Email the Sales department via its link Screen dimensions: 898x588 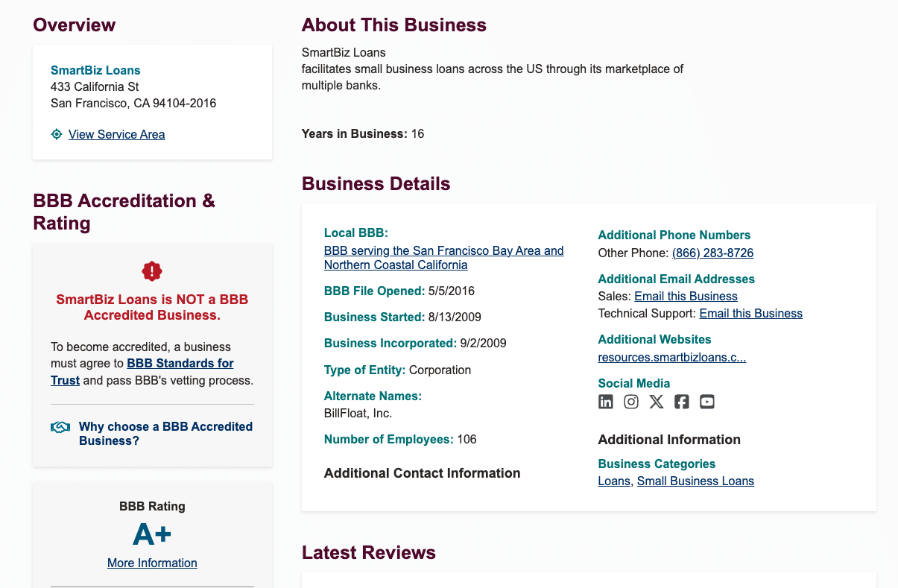click(686, 296)
